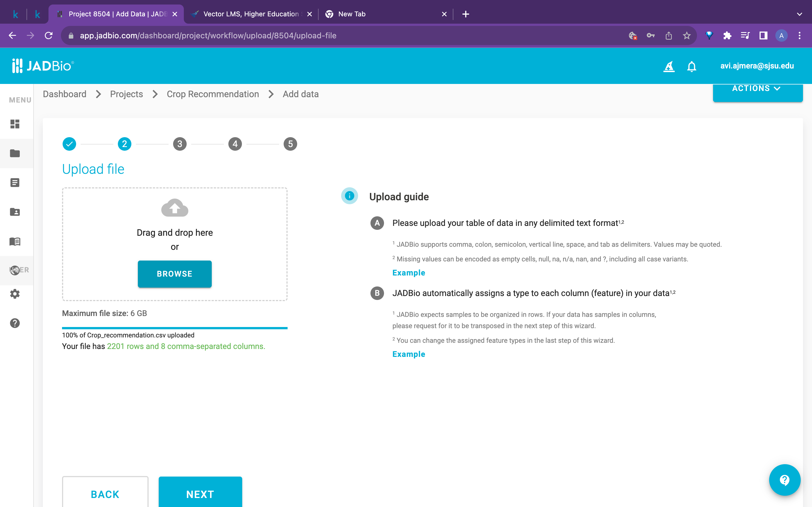Go to Crop Recommendation via breadcrumb

(x=213, y=94)
